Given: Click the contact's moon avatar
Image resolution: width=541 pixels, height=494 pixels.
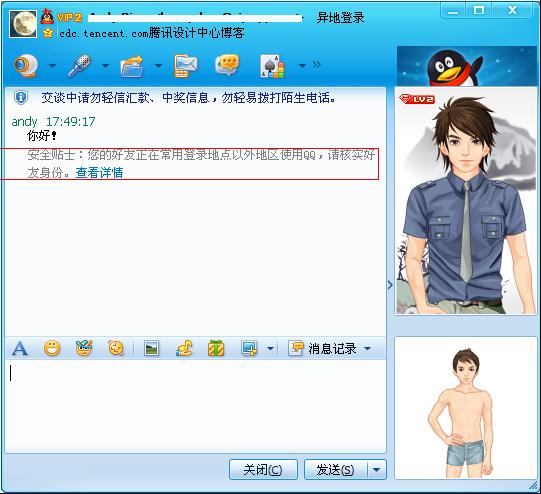Looking at the screenshot, I should tap(23, 24).
